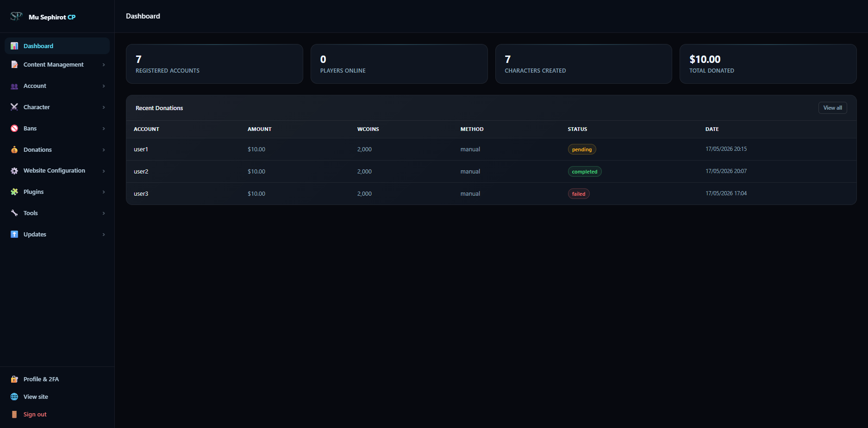
Task: Select the Plugins menu label
Action: 33,192
